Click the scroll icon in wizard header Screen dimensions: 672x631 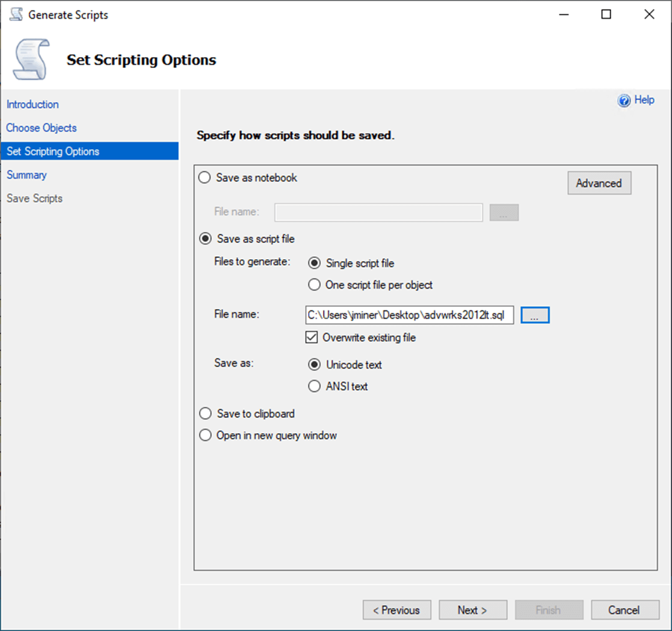31,59
